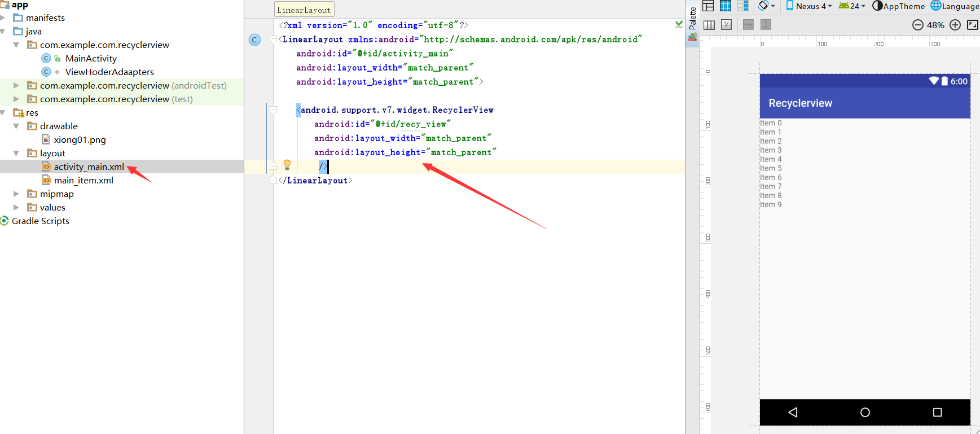Click the manifests folder icon
980x434 pixels.
pyautogui.click(x=18, y=18)
